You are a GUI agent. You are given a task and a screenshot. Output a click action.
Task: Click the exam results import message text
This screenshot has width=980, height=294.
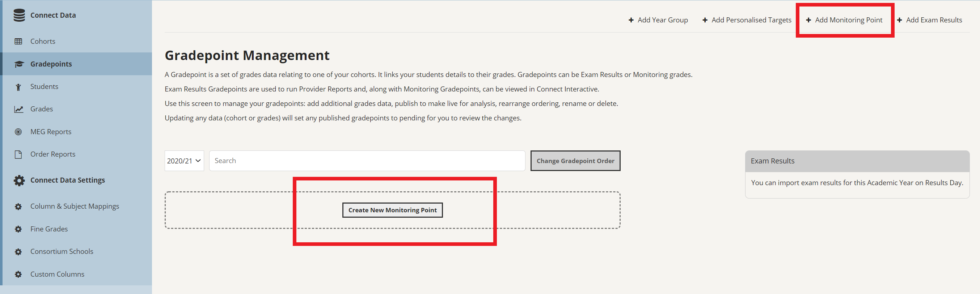pos(857,183)
